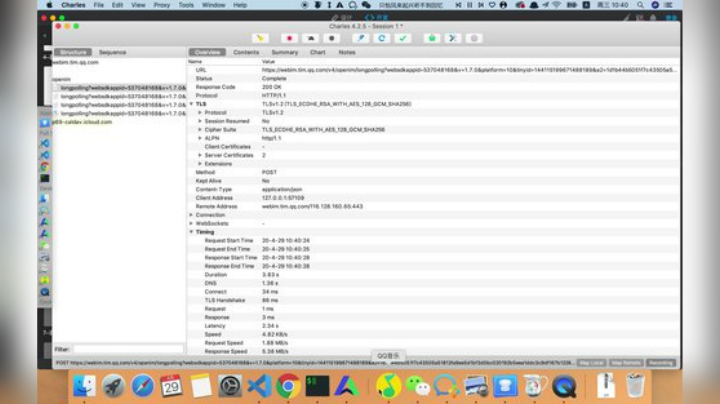The width and height of the screenshot is (720, 404).
Task: Open the Contents tab
Action: pos(246,52)
